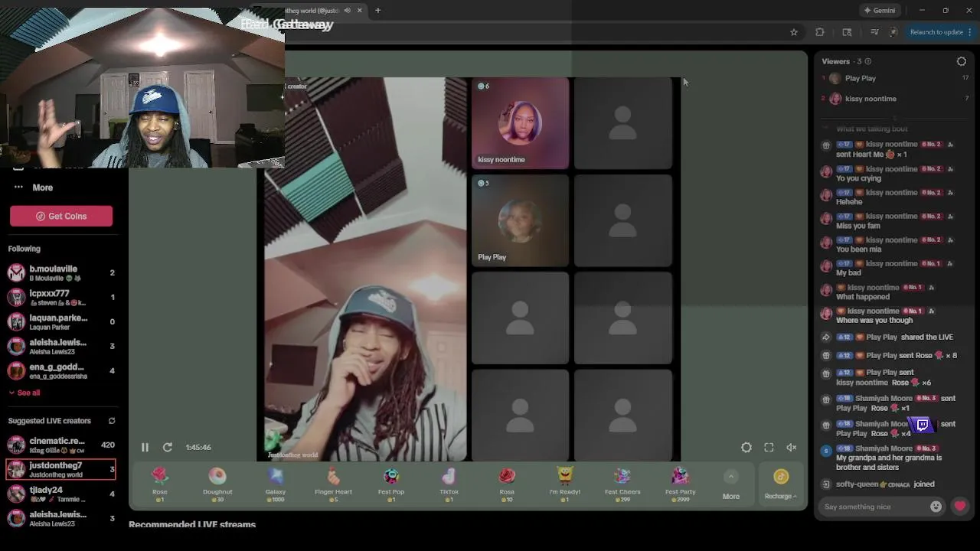Send the Fest Party gift
The height and width of the screenshot is (551, 980).
681,484
